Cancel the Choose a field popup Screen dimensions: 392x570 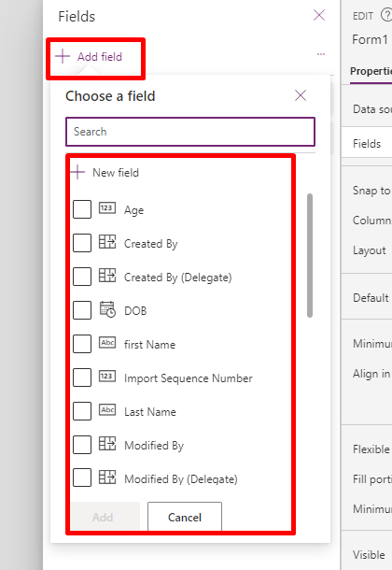coord(185,517)
